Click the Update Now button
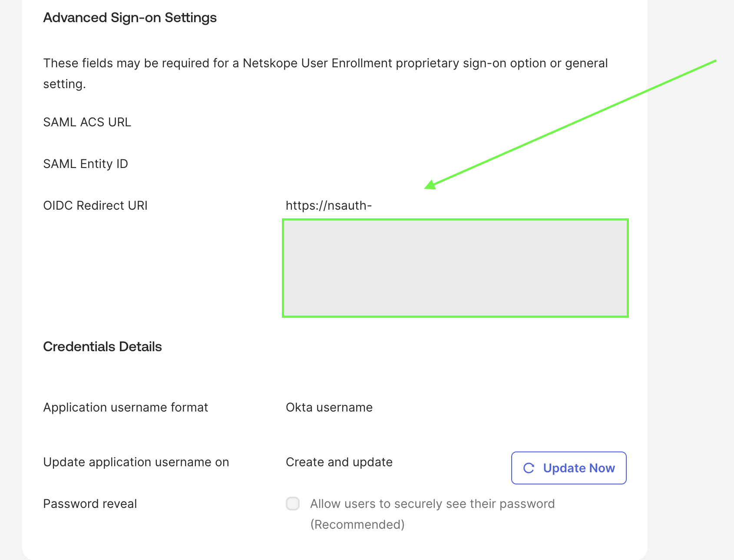The width and height of the screenshot is (734, 560). (x=569, y=468)
